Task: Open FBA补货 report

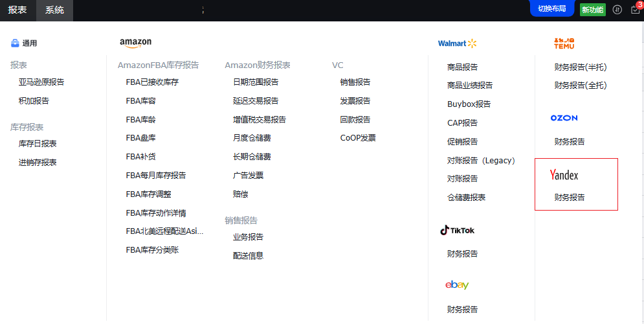Action: (x=141, y=157)
